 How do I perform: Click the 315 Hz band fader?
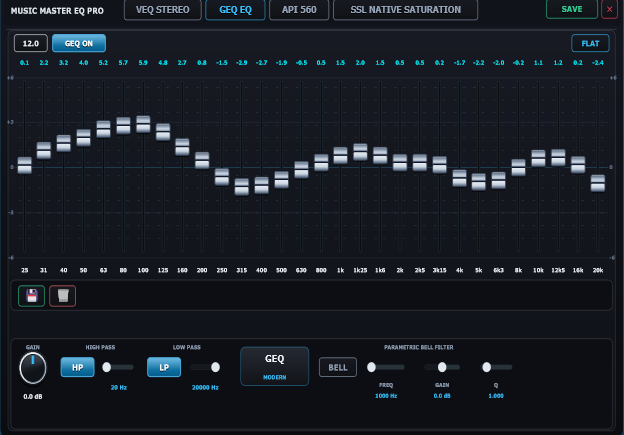coord(242,187)
